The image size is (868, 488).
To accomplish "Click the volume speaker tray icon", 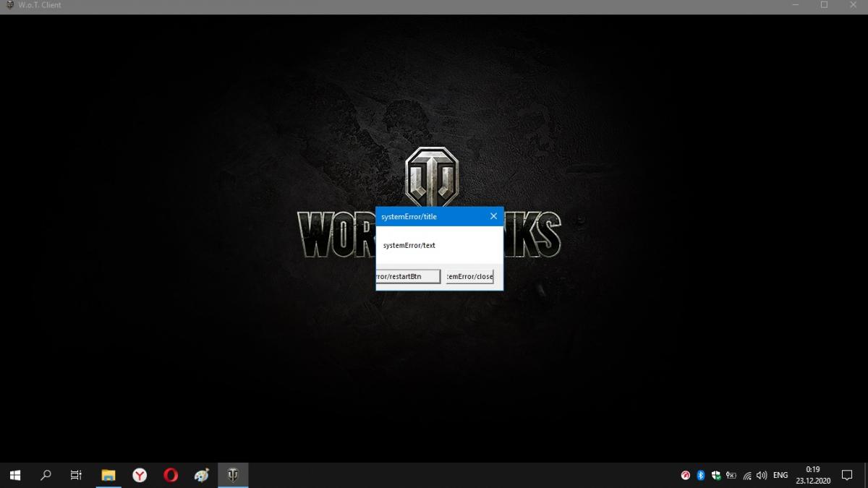I will tap(761, 475).
